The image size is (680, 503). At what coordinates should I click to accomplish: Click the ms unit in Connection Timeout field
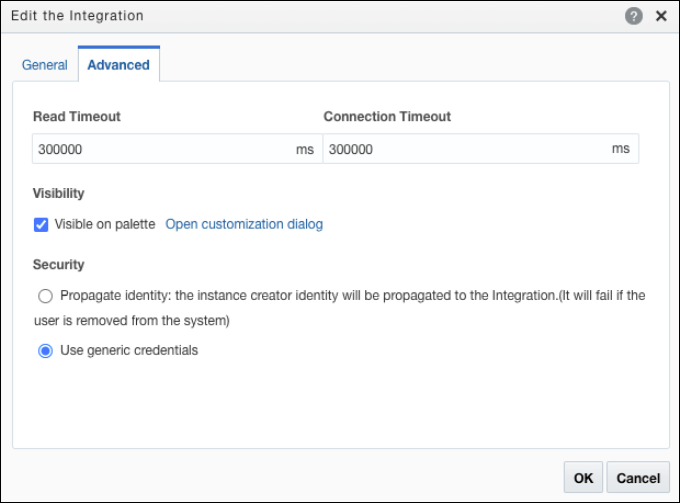click(x=621, y=148)
